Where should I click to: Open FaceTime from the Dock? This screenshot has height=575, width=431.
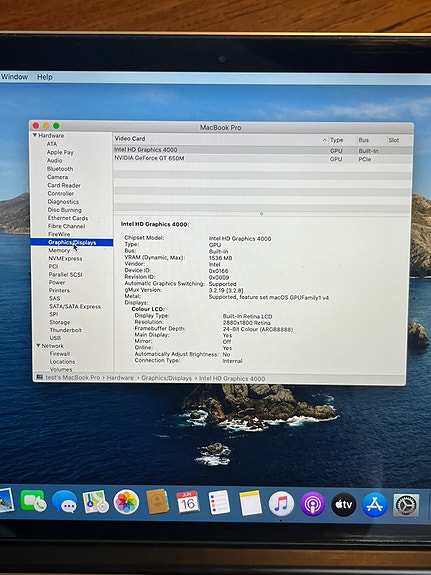pos(33,501)
